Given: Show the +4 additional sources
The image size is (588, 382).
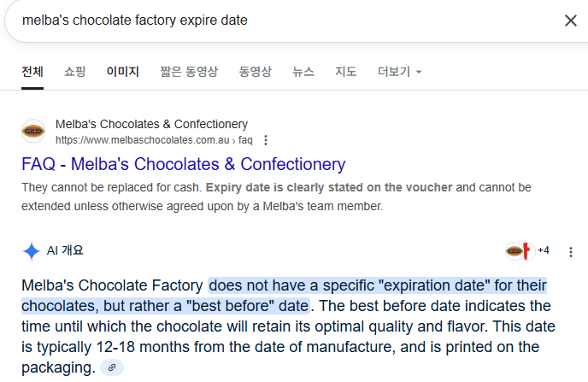Looking at the screenshot, I should tap(544, 250).
